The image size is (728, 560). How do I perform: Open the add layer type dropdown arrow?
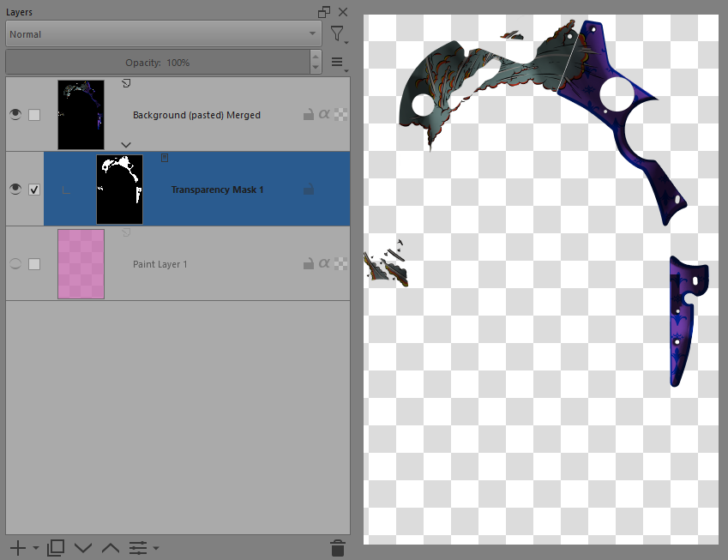tap(36, 548)
